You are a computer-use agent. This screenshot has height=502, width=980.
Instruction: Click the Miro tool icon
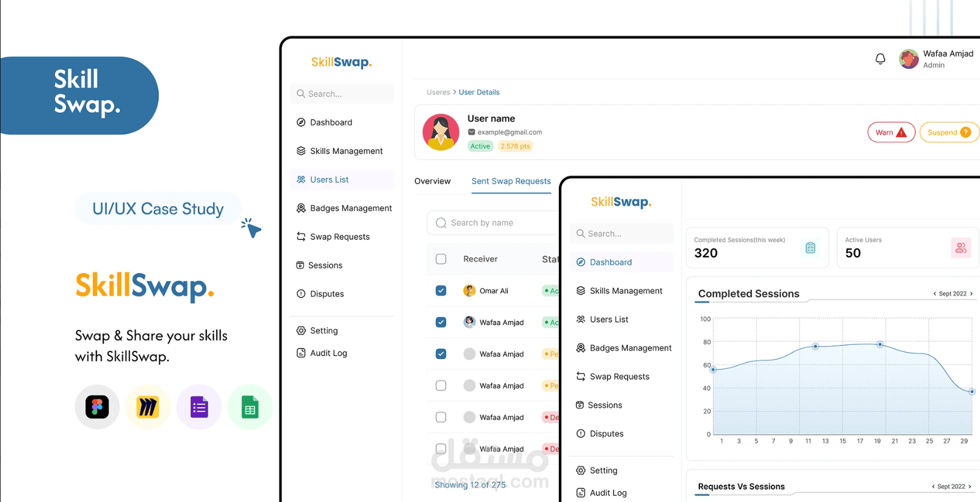(x=148, y=407)
